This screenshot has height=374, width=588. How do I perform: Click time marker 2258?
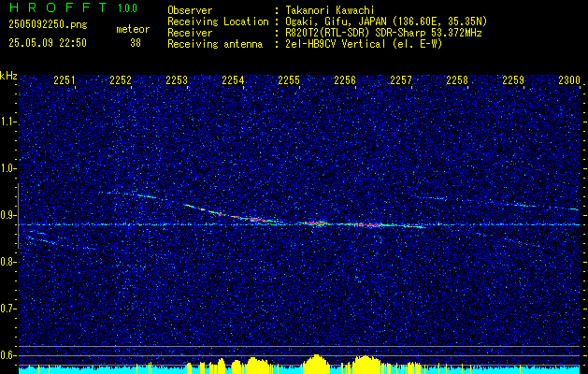point(457,80)
